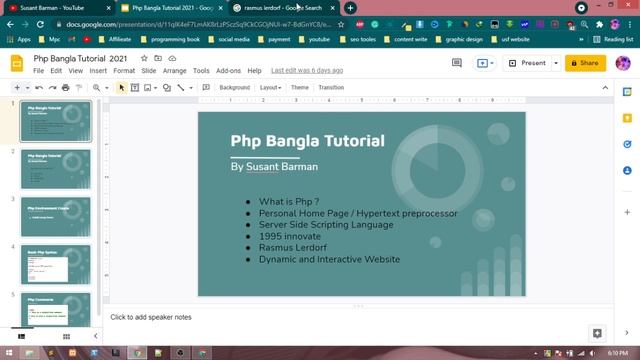Show the side panel via the bottom chevron
Image resolution: width=640 pixels, height=360 pixels.
pyautogui.click(x=627, y=333)
